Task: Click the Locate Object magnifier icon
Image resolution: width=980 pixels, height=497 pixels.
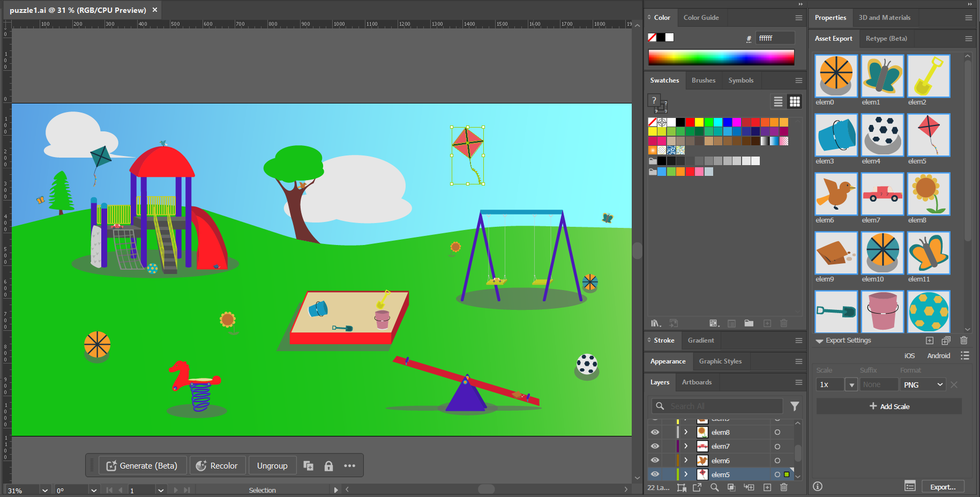Action: coord(714,487)
